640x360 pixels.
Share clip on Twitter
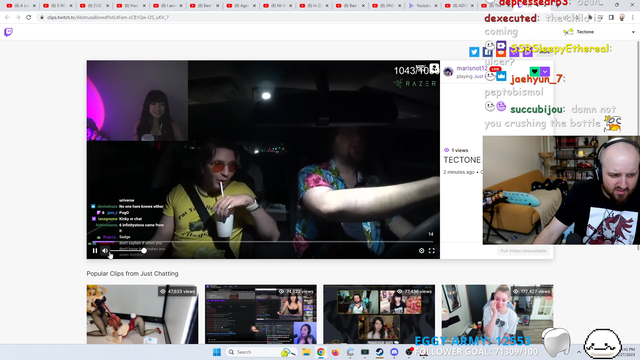pos(474,52)
